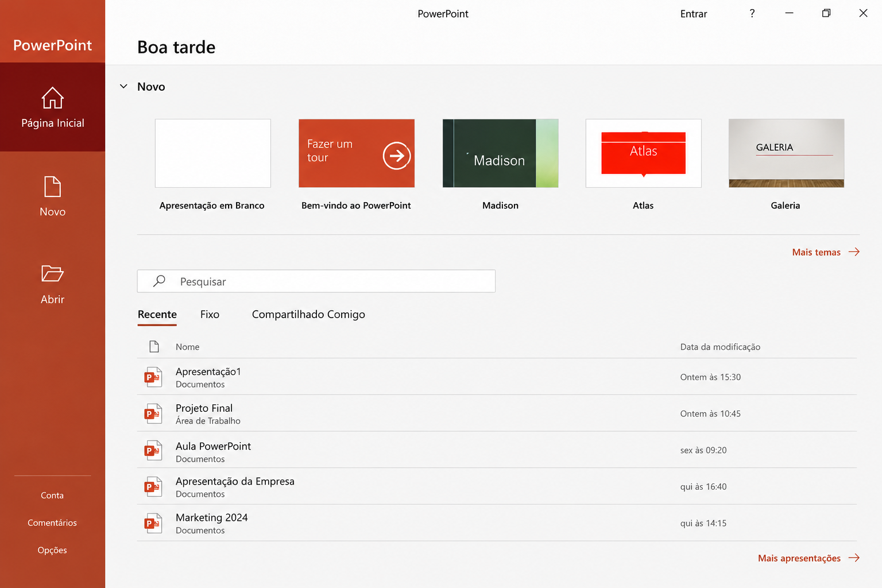Select the Madison theme thumbnail
This screenshot has width=882, height=588.
pyautogui.click(x=501, y=153)
